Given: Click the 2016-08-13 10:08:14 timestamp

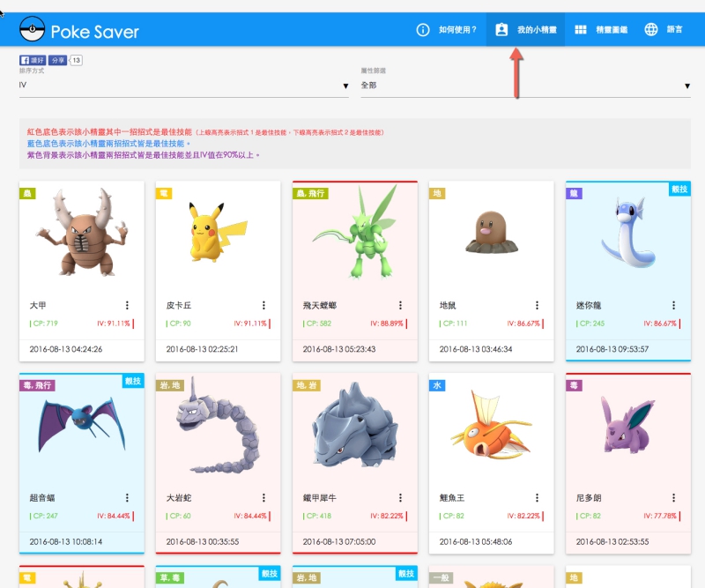Looking at the screenshot, I should pyautogui.click(x=65, y=541).
